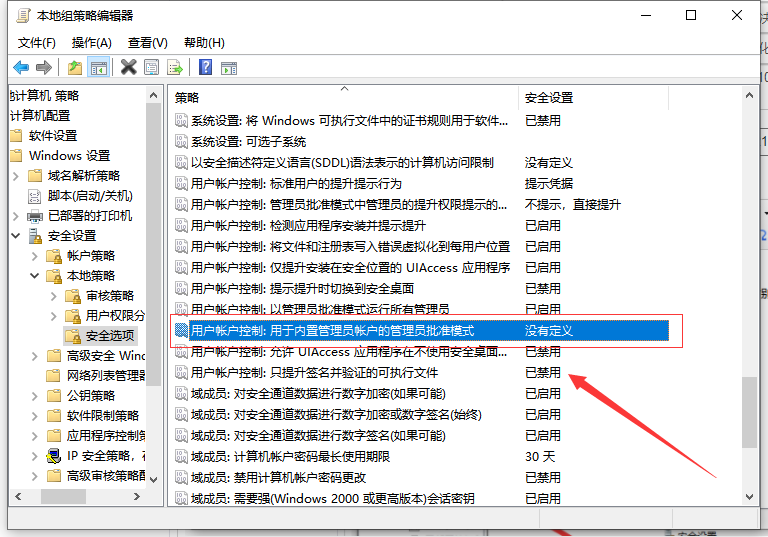The image size is (768, 537).
Task: Click the Forward arrow toolbar icon
Action: [43, 67]
